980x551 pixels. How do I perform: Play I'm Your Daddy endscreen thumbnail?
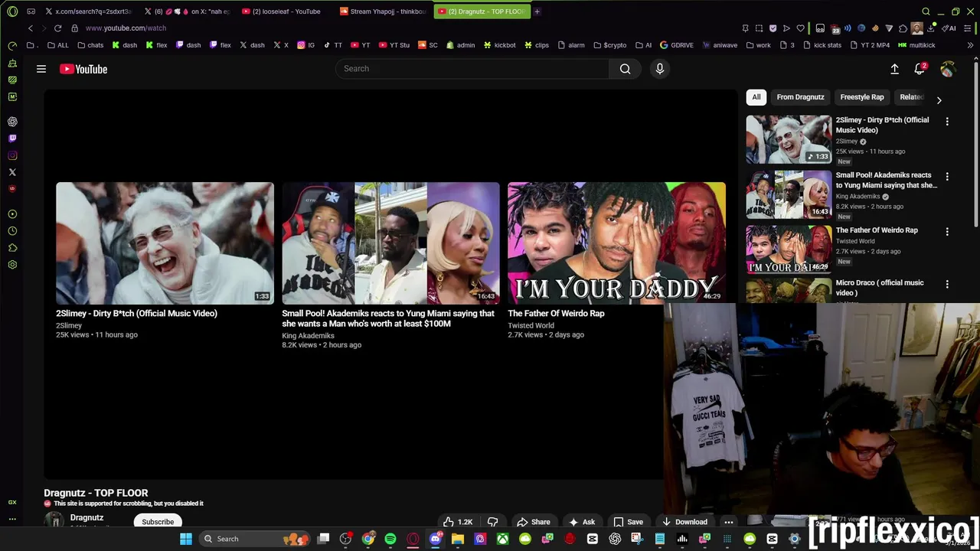coord(616,243)
